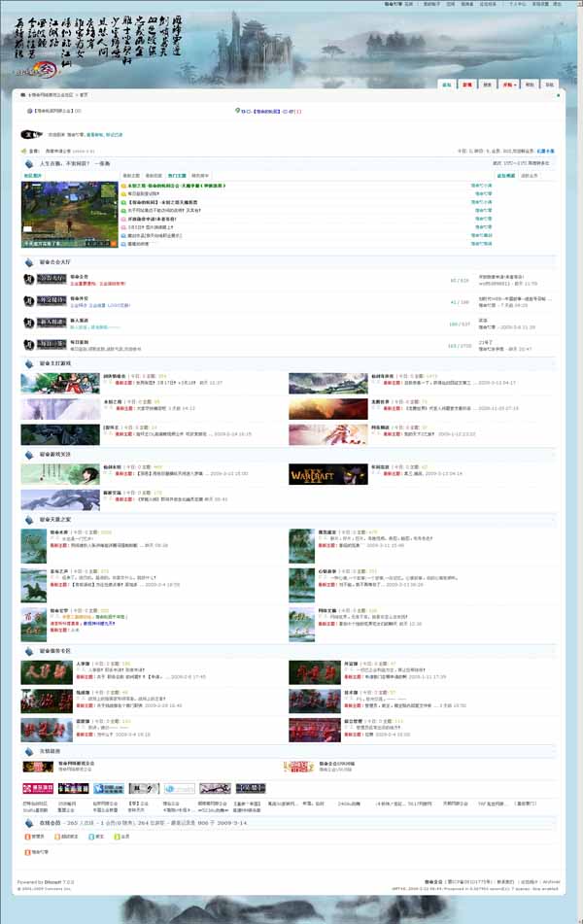
Task: Open the 每日签到 forum link
Action: (79, 342)
